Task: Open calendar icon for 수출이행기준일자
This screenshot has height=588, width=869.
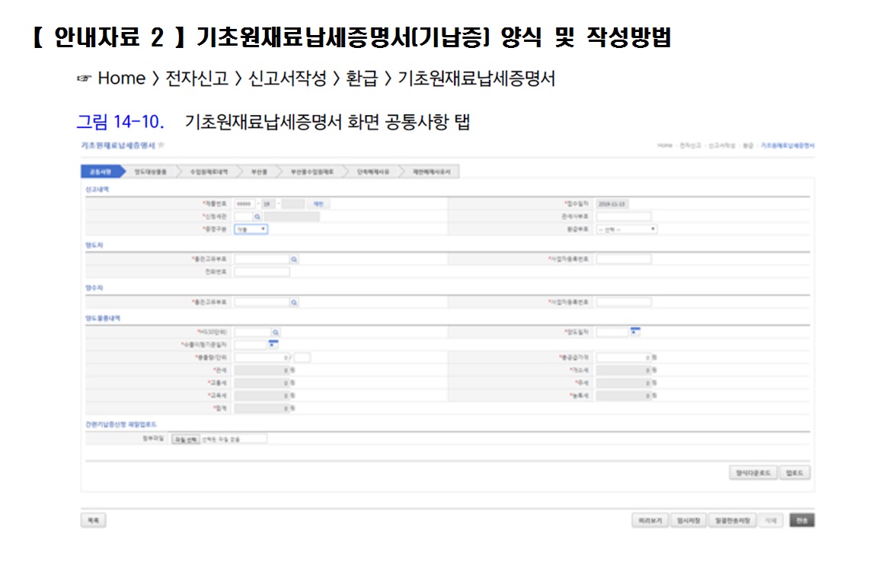Action: [273, 344]
